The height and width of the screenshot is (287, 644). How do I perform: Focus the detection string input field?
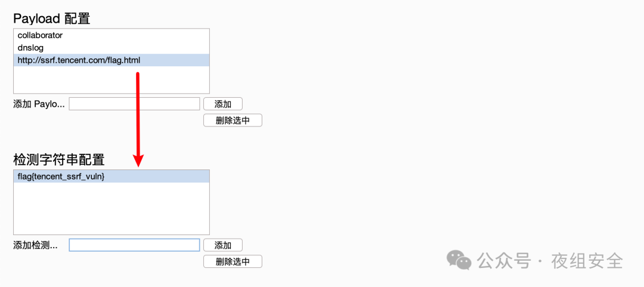point(134,245)
